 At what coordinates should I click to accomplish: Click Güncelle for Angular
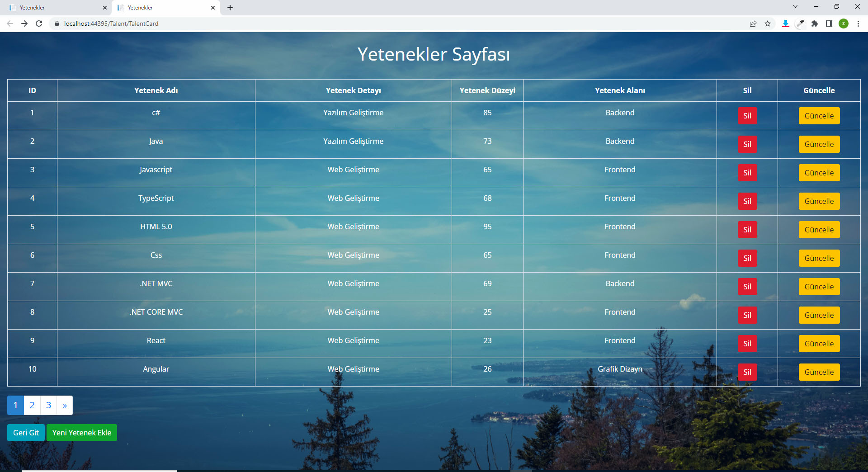click(819, 372)
